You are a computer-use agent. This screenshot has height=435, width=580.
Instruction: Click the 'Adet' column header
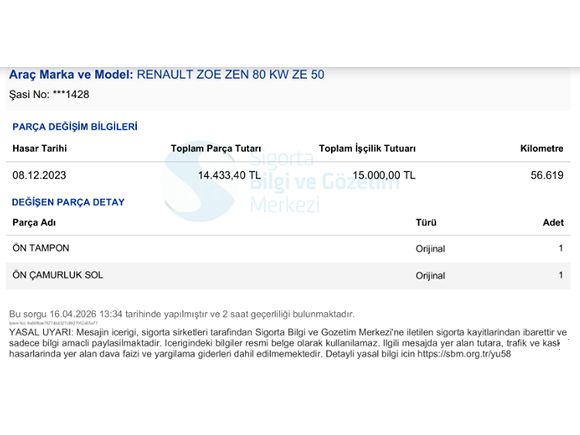coord(553,223)
